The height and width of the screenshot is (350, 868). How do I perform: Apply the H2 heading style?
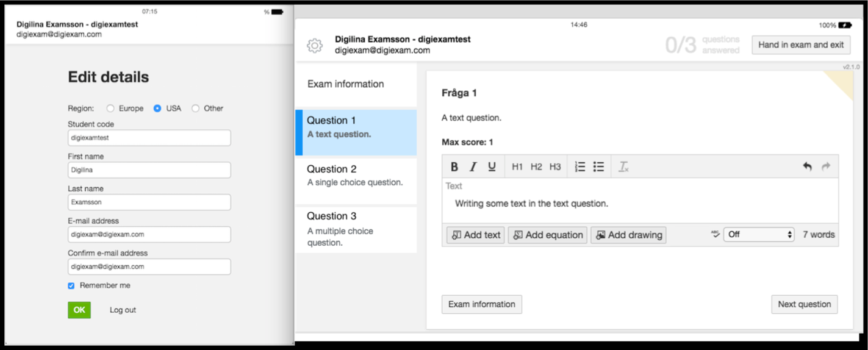536,166
